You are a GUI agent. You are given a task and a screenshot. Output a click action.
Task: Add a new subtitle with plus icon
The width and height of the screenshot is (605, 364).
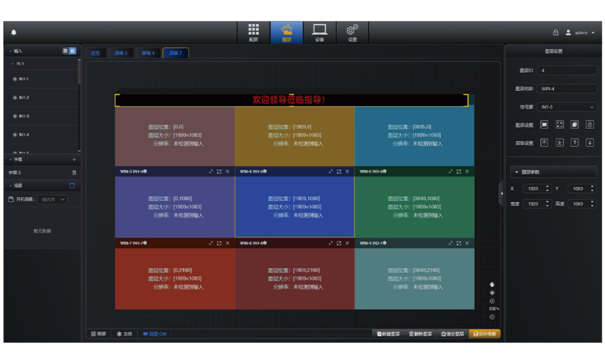pyautogui.click(x=74, y=160)
